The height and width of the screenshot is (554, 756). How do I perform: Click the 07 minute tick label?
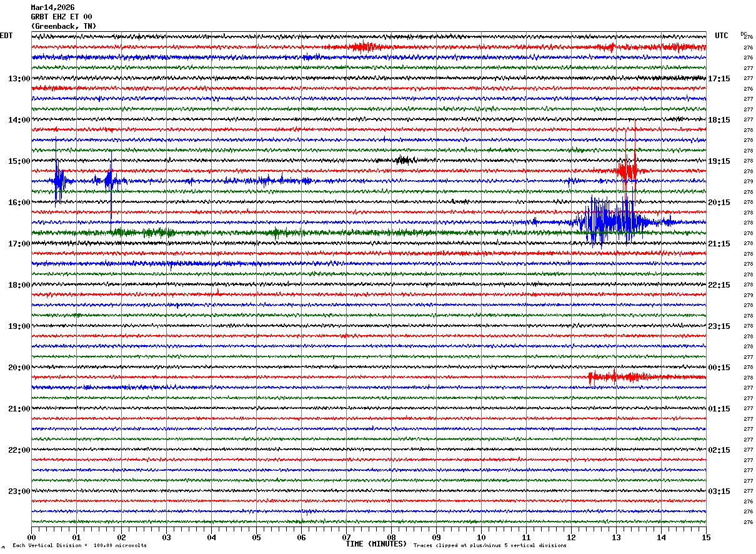coord(346,537)
